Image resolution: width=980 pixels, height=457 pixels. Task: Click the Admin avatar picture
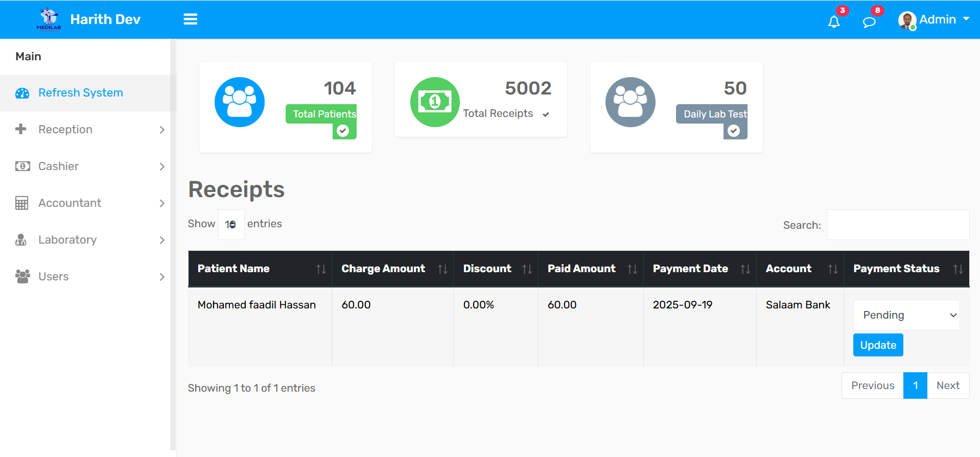point(906,20)
